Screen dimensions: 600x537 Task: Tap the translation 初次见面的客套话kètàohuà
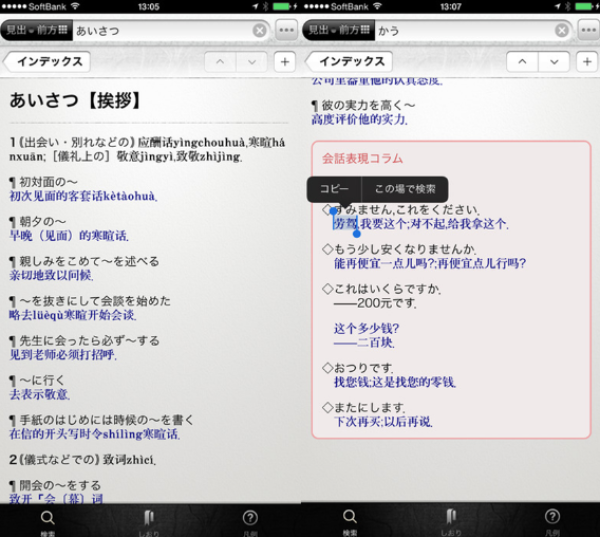pos(83,196)
